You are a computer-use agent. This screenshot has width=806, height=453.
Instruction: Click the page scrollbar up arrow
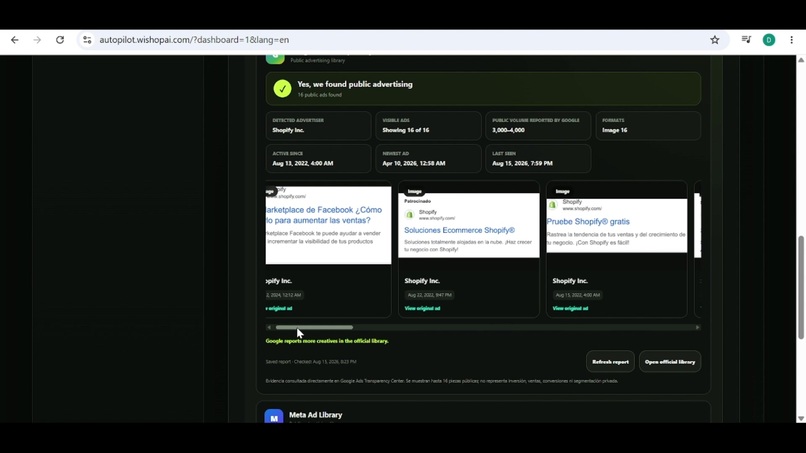point(801,60)
